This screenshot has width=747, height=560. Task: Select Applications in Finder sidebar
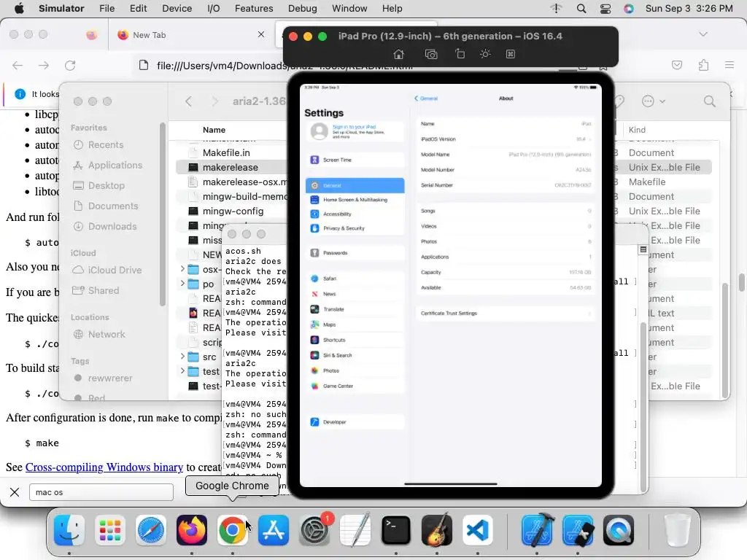pos(115,166)
